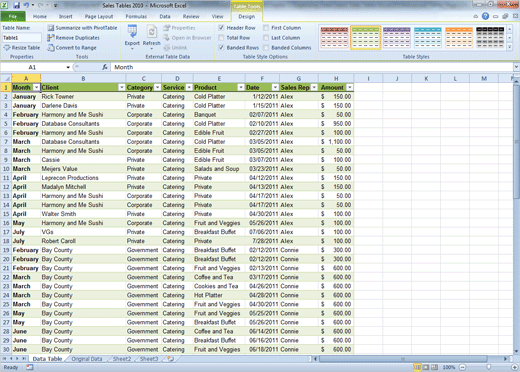Image resolution: width=520 pixels, height=372 pixels.
Task: Click the Refresh table data icon
Action: point(152,31)
